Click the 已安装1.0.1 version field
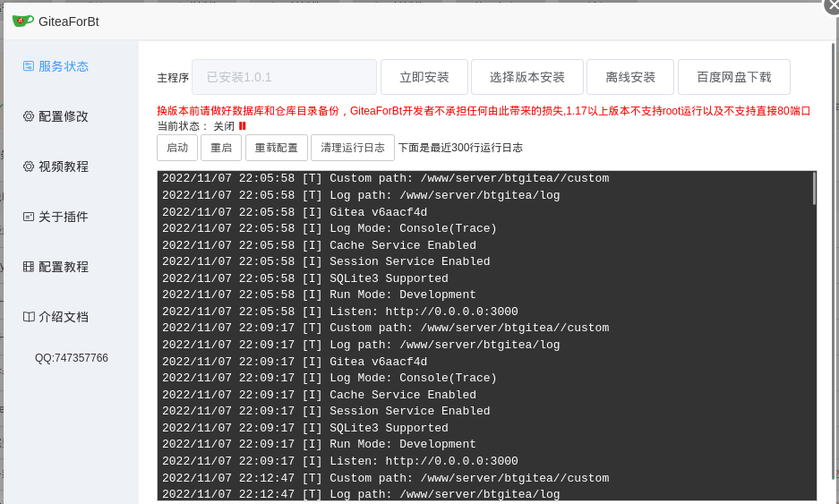 [284, 77]
